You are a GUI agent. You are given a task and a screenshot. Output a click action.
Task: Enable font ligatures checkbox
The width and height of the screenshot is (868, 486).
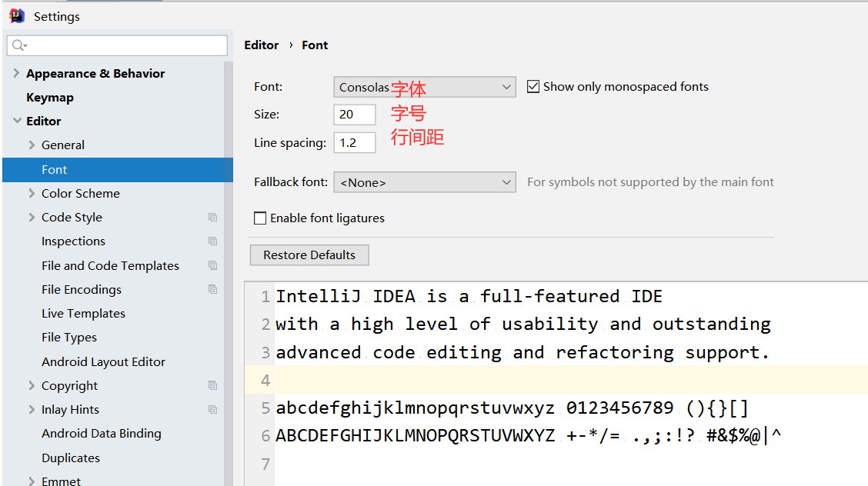[x=260, y=218]
